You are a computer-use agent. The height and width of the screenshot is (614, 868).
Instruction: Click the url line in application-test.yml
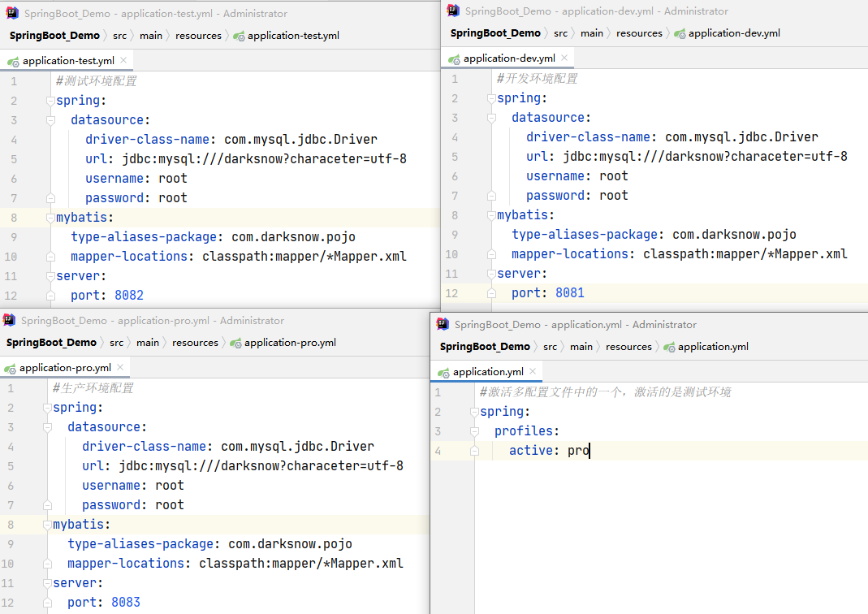pyautogui.click(x=246, y=159)
